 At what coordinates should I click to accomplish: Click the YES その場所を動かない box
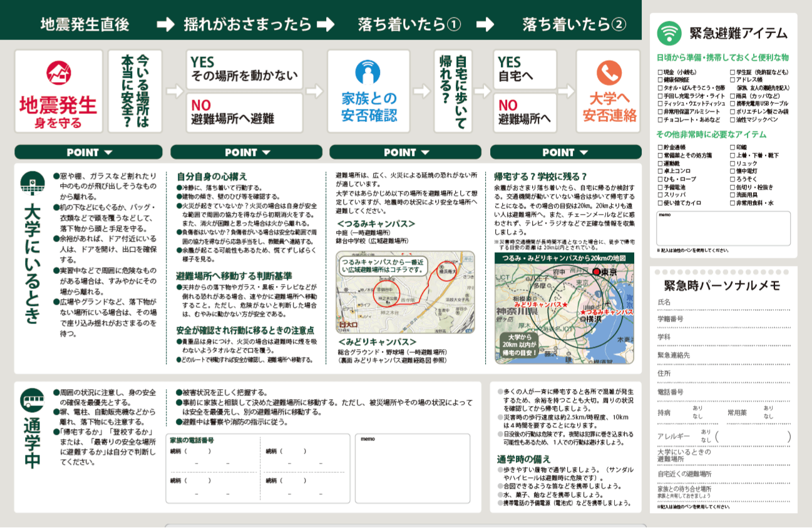pos(244,69)
